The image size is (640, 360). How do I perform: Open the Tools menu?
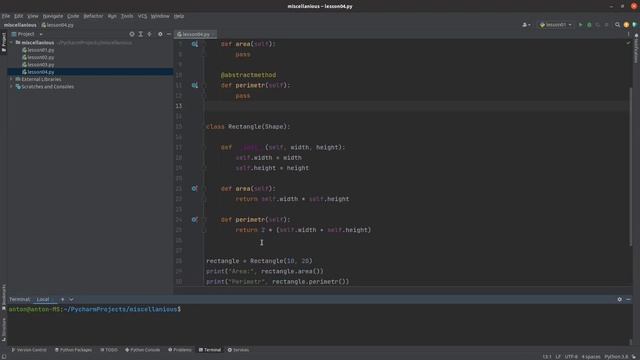tap(127, 16)
